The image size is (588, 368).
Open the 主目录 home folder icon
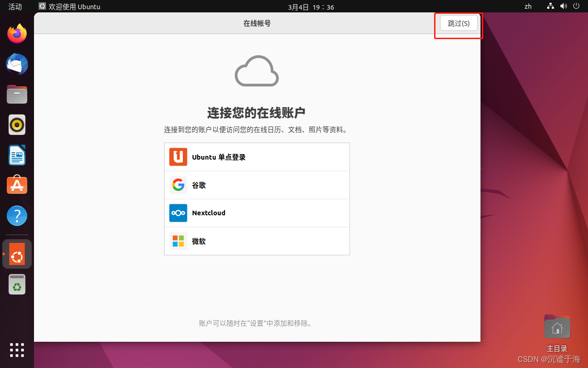[557, 327]
